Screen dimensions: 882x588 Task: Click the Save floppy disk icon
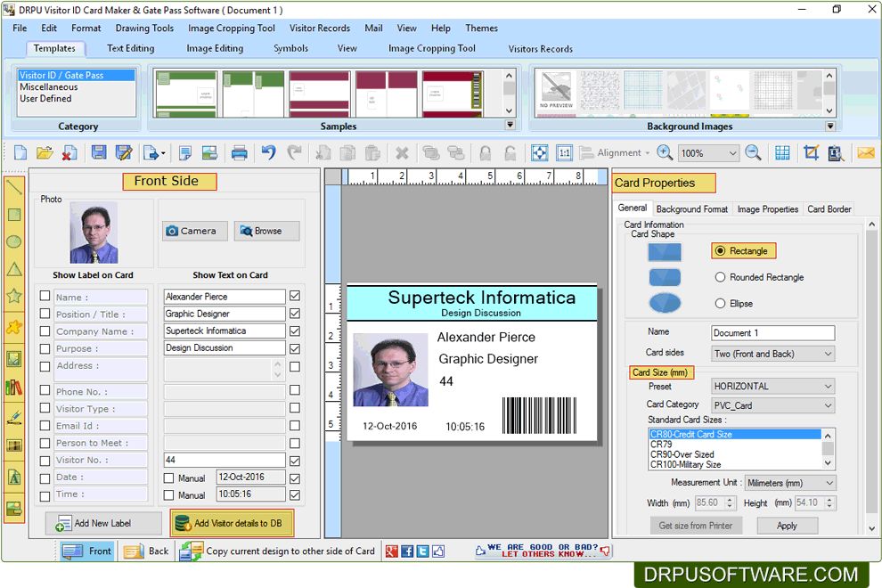[x=99, y=152]
